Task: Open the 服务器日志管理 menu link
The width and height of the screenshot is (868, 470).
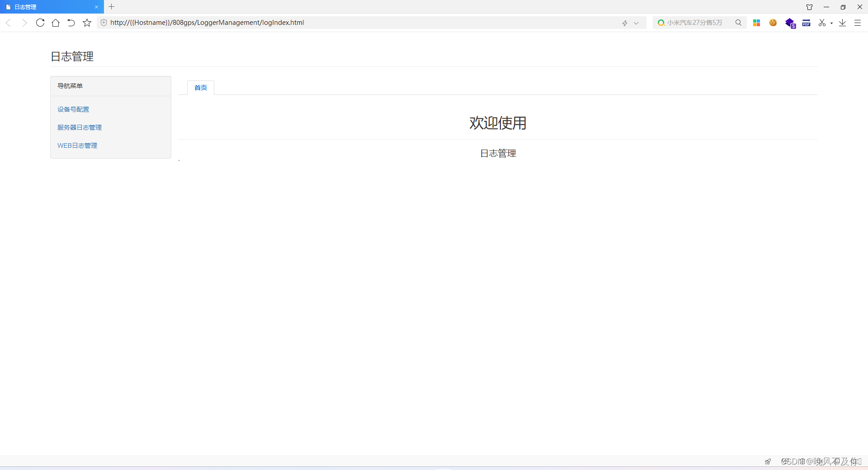Action: 80,127
